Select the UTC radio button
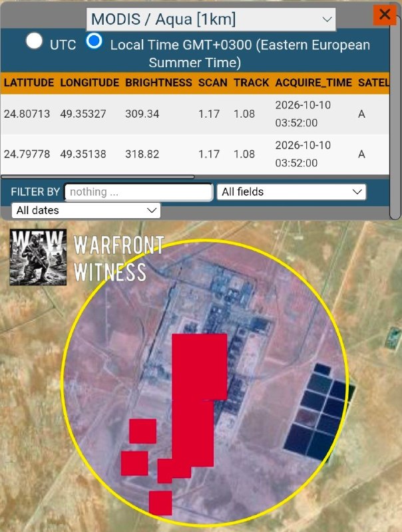 [x=35, y=41]
